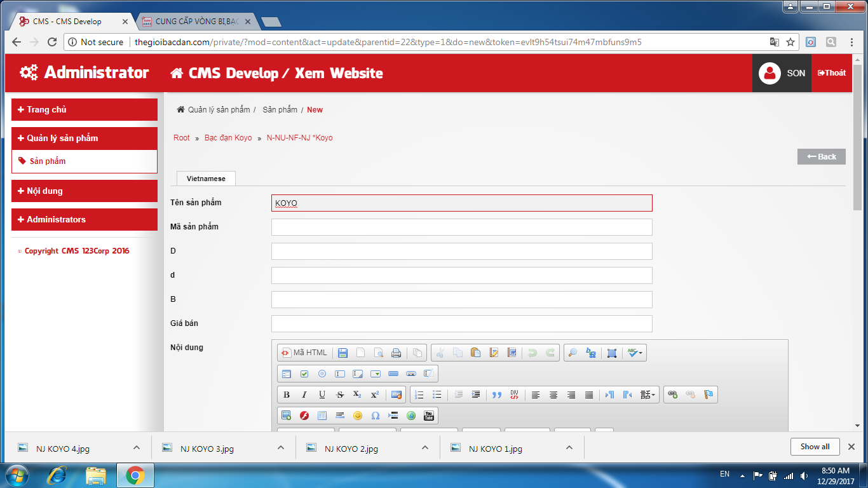This screenshot has width=868, height=488.
Task: Insert a selection field form element
Action: [376, 374]
